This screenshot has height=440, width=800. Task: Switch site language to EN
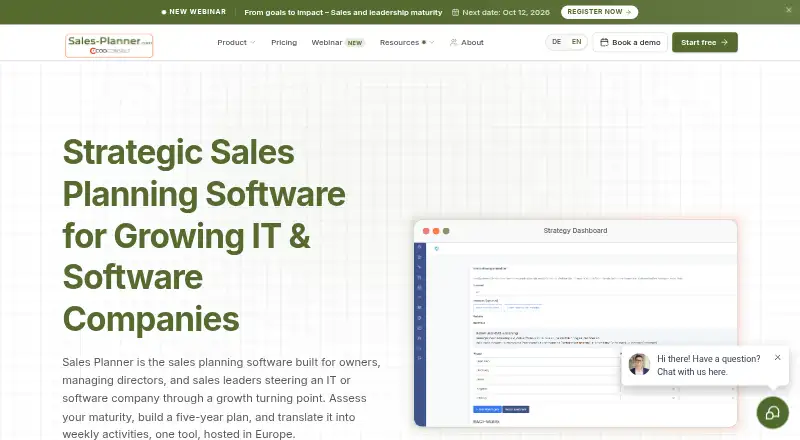tap(577, 42)
